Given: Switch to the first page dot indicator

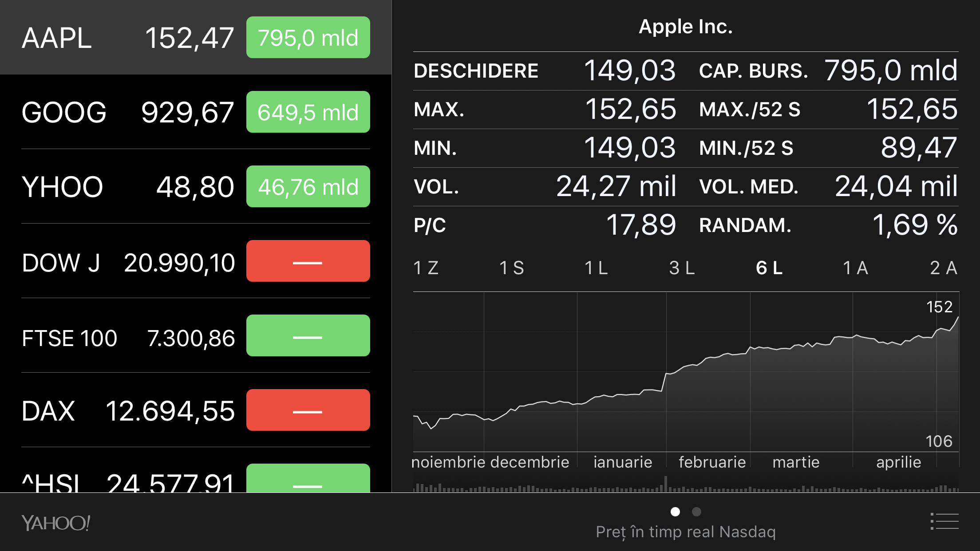Looking at the screenshot, I should pos(675,512).
